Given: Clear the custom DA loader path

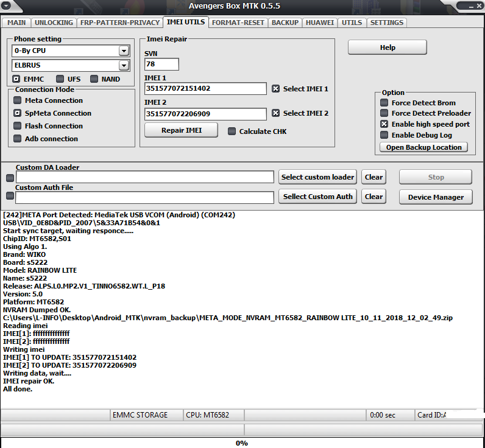Looking at the screenshot, I should coord(373,177).
